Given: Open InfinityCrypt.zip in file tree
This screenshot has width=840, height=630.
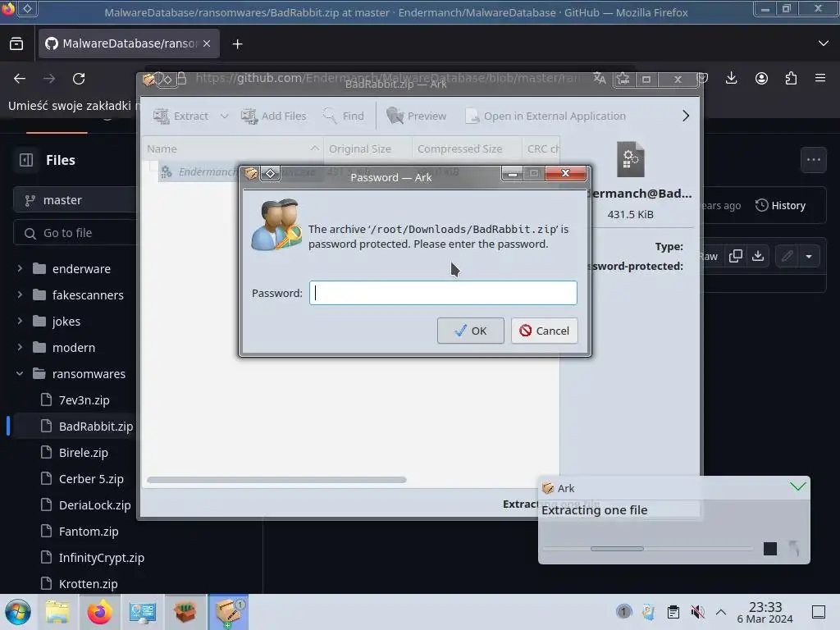Looking at the screenshot, I should pyautogui.click(x=101, y=558).
